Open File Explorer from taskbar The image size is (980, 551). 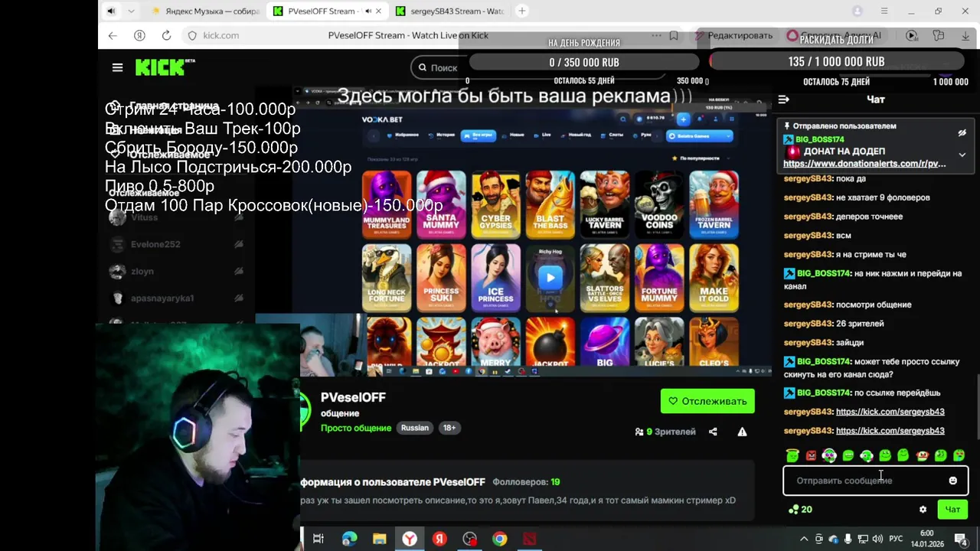[379, 539]
